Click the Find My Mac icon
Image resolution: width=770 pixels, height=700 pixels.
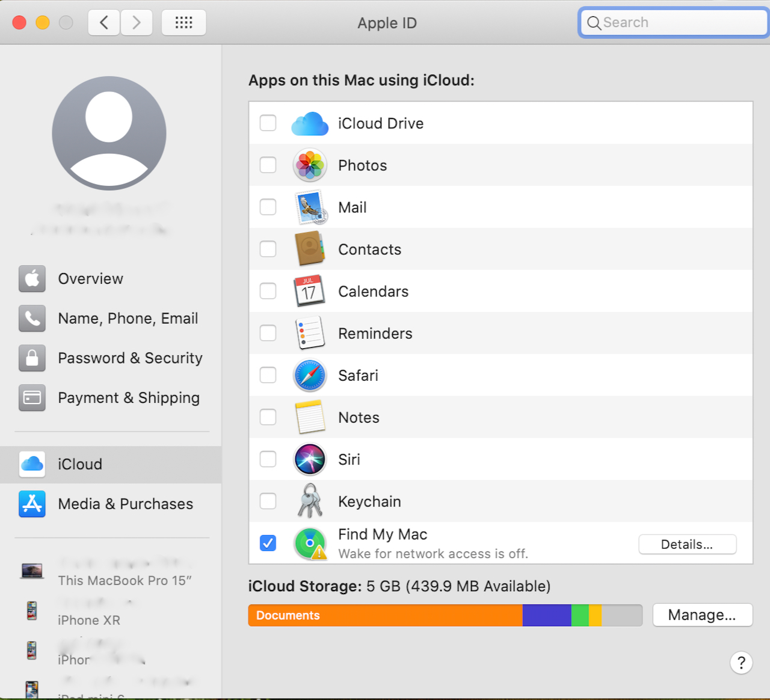pos(310,543)
